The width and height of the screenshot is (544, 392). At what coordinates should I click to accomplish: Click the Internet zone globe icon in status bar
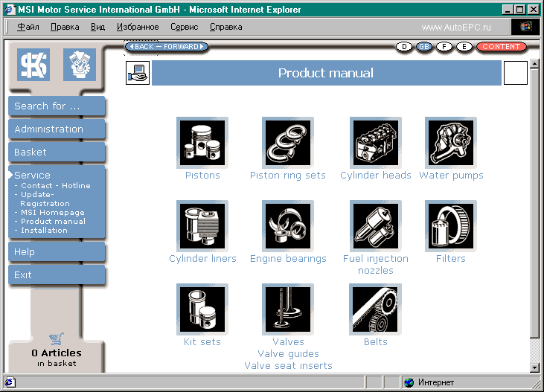pos(409,382)
